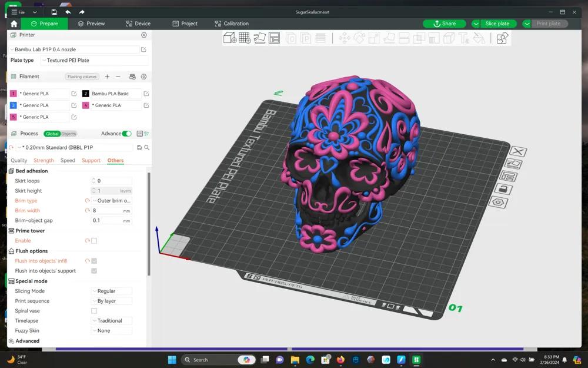The height and width of the screenshot is (368, 588).
Task: Click filament 2 black color swatch
Action: (85, 94)
